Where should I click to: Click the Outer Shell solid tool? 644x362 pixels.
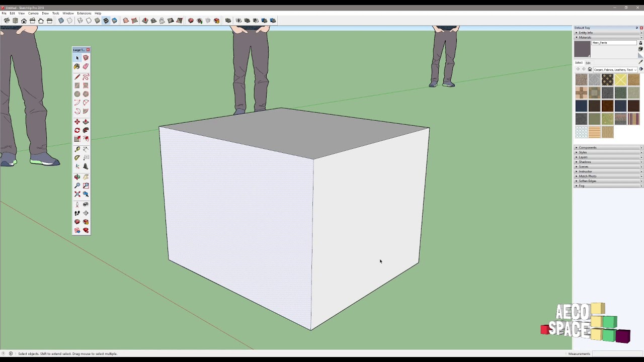(228, 21)
